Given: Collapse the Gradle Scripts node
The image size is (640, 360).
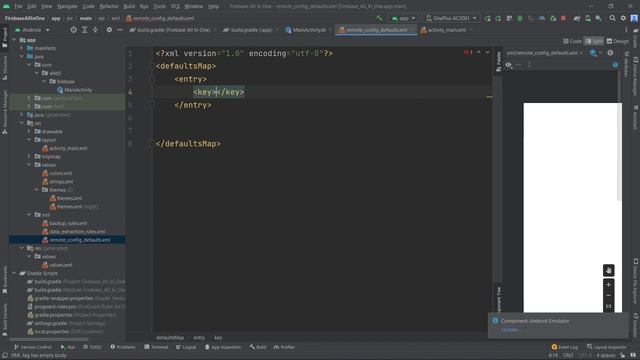Looking at the screenshot, I should click(x=15, y=273).
